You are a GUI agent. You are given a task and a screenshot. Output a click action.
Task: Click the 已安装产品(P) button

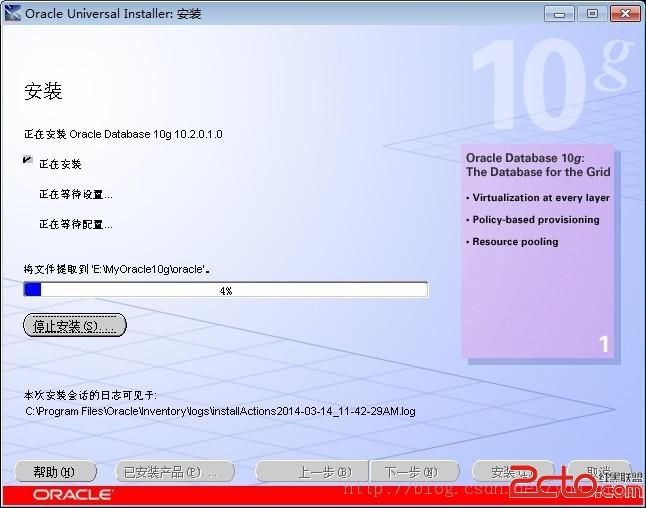[x=175, y=471]
